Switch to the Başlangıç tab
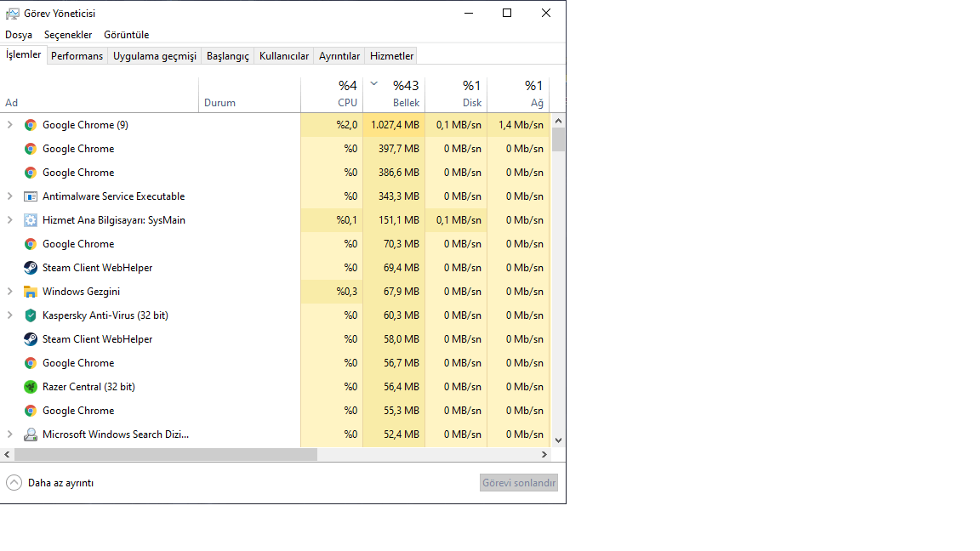The height and width of the screenshot is (551, 980). pos(227,56)
